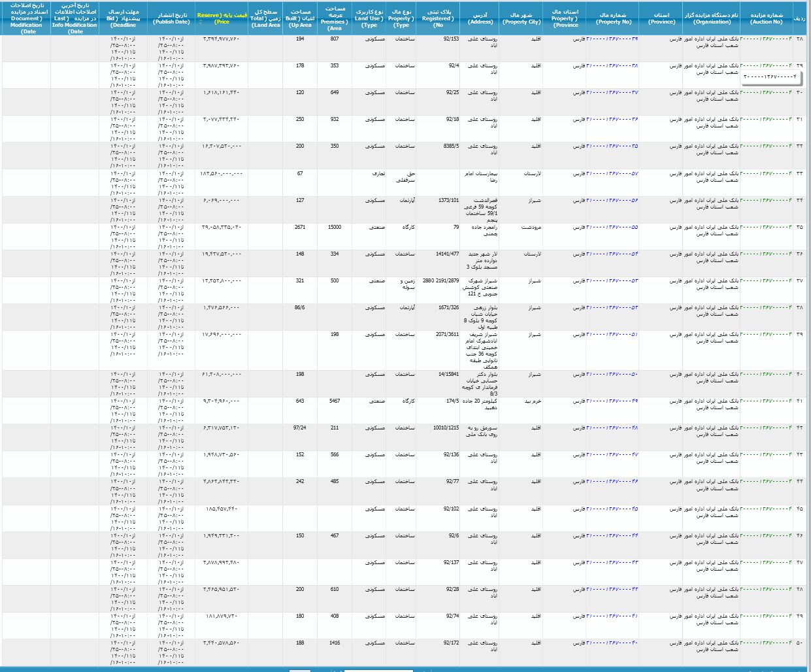This screenshot has width=811, height=672.
Task: Click the sort arrow in Reserve Price header
Action: coord(201,22)
